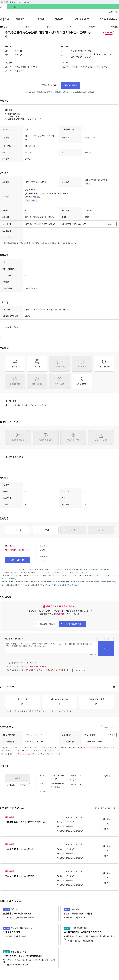Click info icon beside 빅데이터 추천 정보

point(20,901)
